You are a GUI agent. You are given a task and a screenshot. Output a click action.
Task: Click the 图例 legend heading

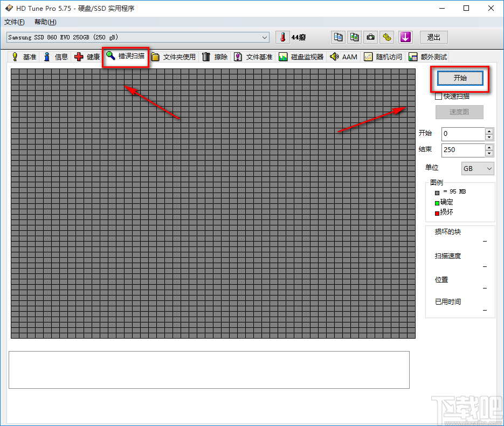click(x=437, y=183)
